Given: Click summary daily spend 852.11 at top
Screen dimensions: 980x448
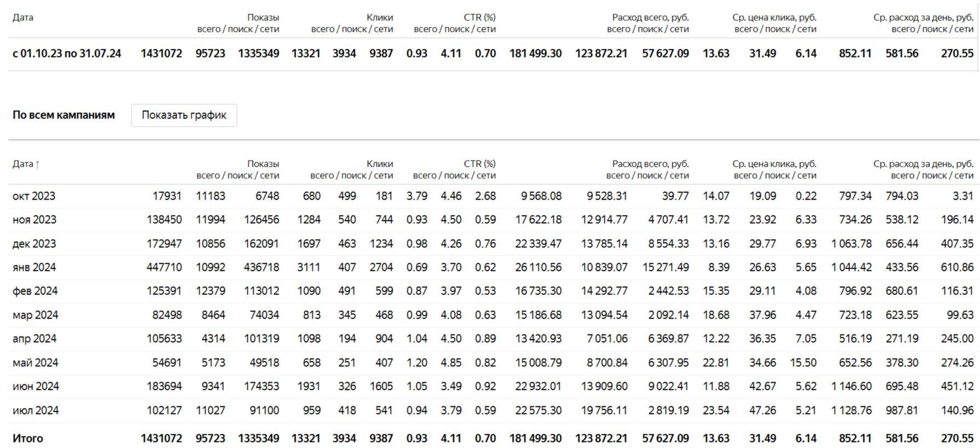Looking at the screenshot, I should pyautogui.click(x=855, y=53).
